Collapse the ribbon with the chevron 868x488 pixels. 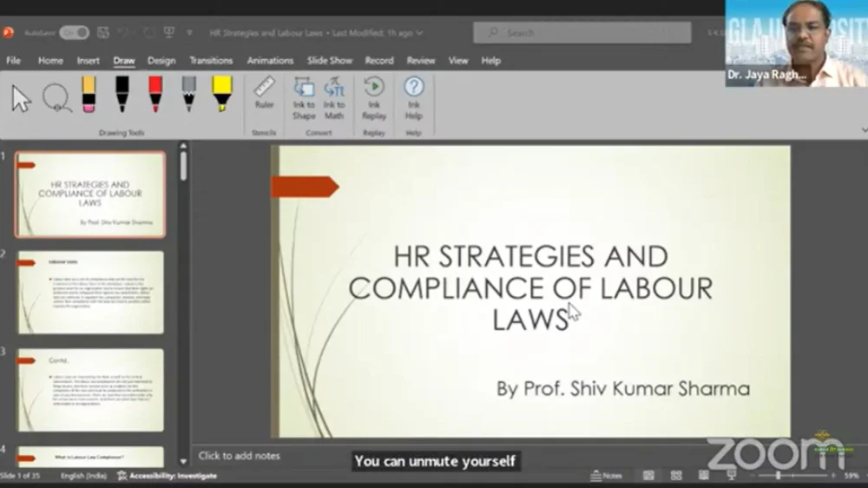[x=863, y=129]
